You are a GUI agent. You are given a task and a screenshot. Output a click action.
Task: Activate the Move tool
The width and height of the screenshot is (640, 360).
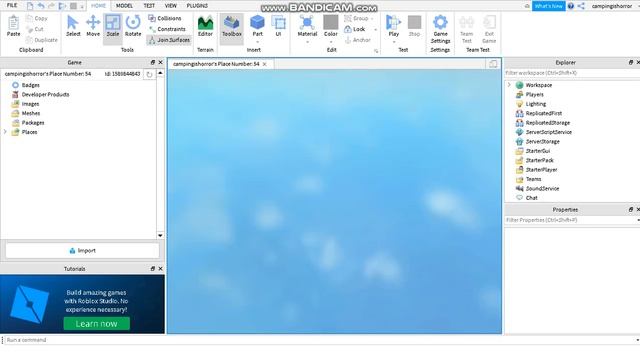pyautogui.click(x=93, y=26)
